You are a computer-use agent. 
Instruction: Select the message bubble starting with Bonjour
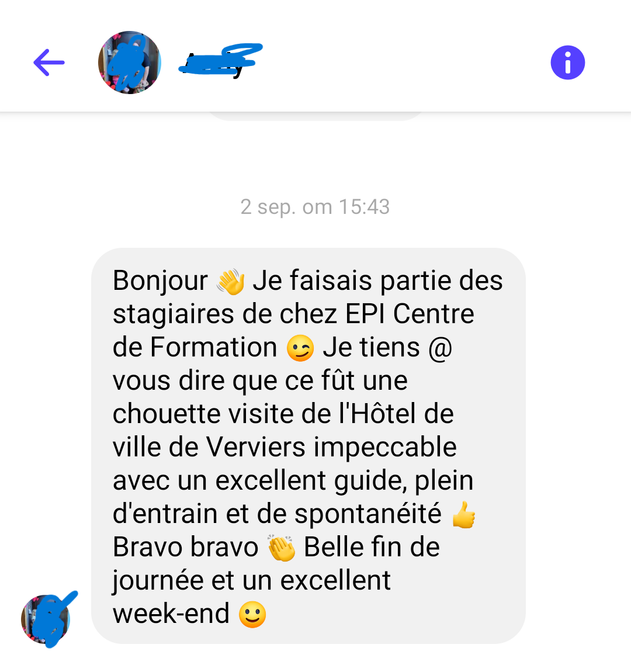308,446
